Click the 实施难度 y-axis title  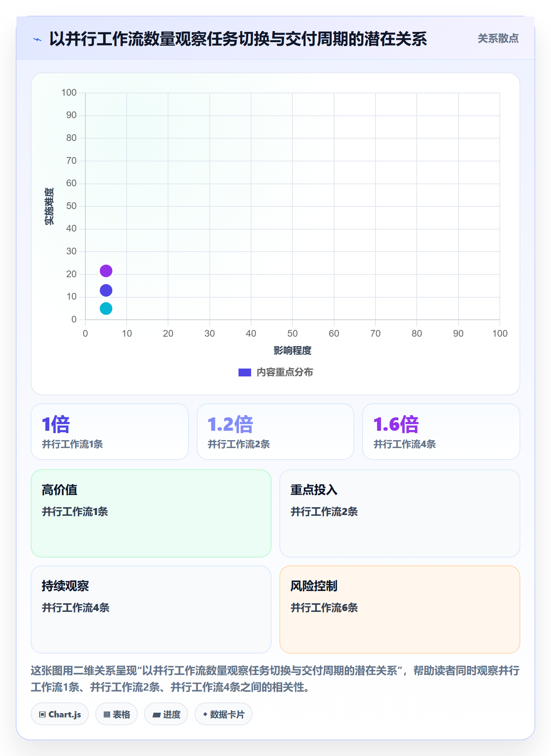coord(49,206)
